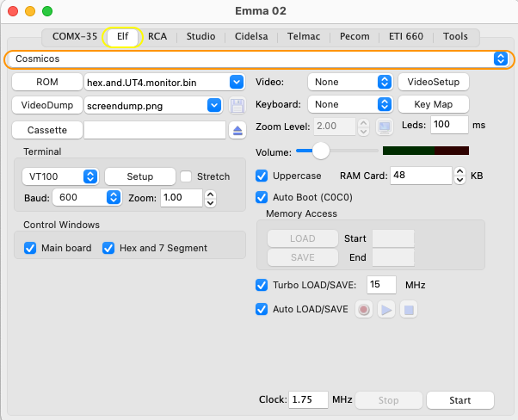The width and height of the screenshot is (518, 420).
Task: Open the Pecom tab
Action: 355,36
